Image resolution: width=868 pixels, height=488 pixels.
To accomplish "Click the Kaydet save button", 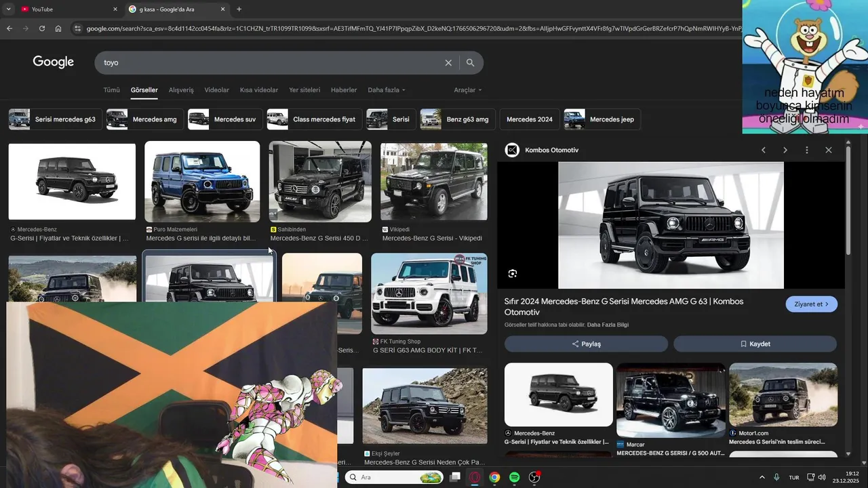I will coord(755,344).
